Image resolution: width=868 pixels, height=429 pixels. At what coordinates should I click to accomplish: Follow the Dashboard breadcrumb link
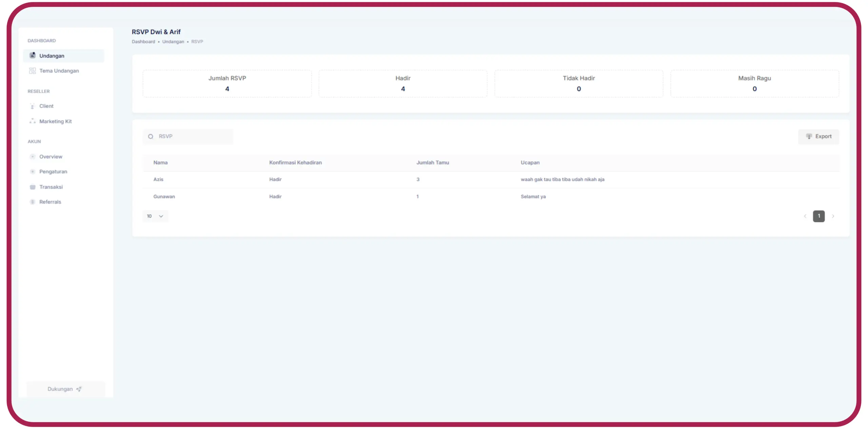pos(143,41)
